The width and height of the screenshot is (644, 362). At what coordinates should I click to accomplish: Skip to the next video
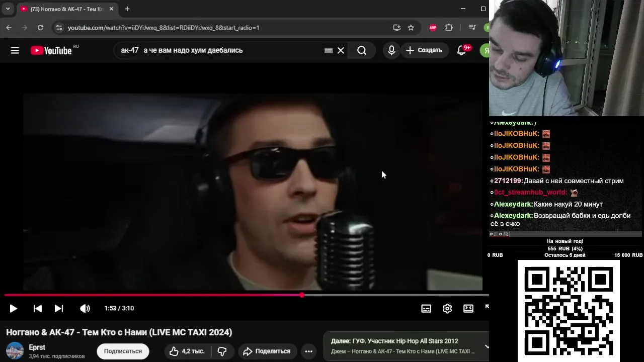coord(59,308)
